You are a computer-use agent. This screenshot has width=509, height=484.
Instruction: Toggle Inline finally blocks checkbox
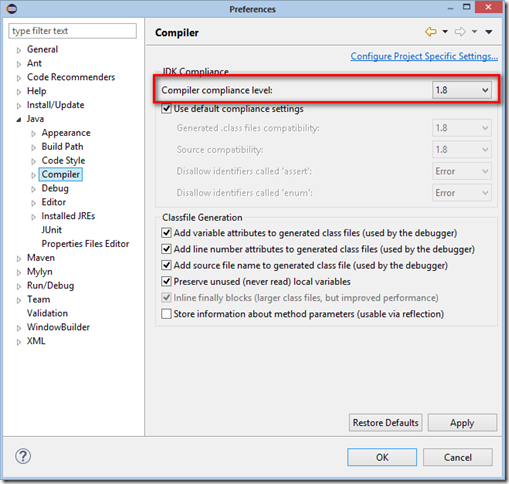166,298
